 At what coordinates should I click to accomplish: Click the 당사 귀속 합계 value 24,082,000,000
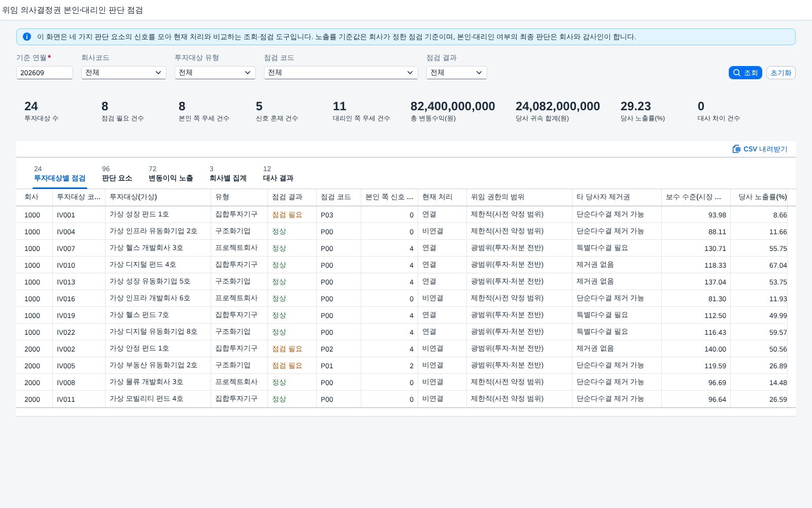(x=558, y=106)
